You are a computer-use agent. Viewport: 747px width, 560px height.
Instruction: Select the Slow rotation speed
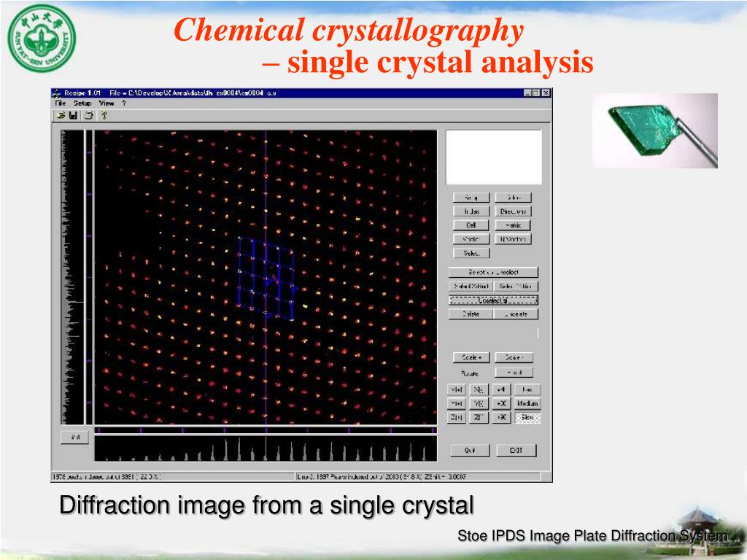point(527,417)
